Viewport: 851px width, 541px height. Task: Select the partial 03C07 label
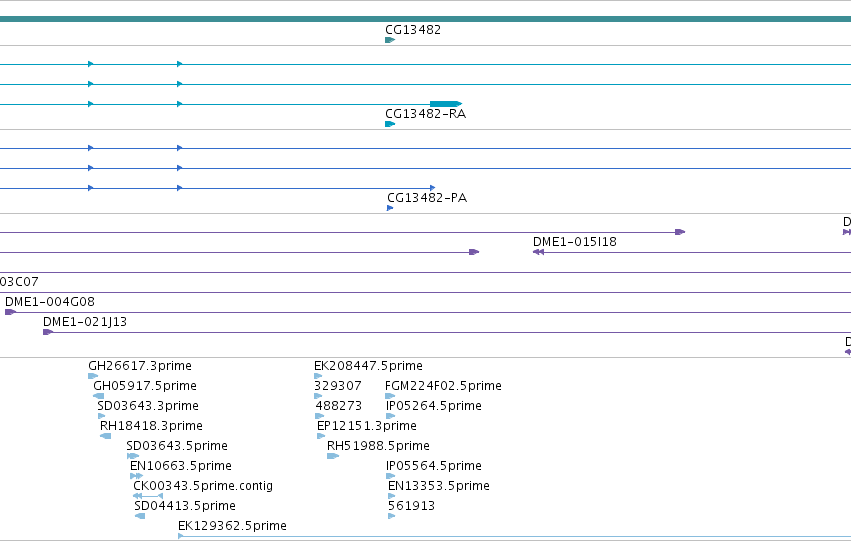(x=19, y=282)
